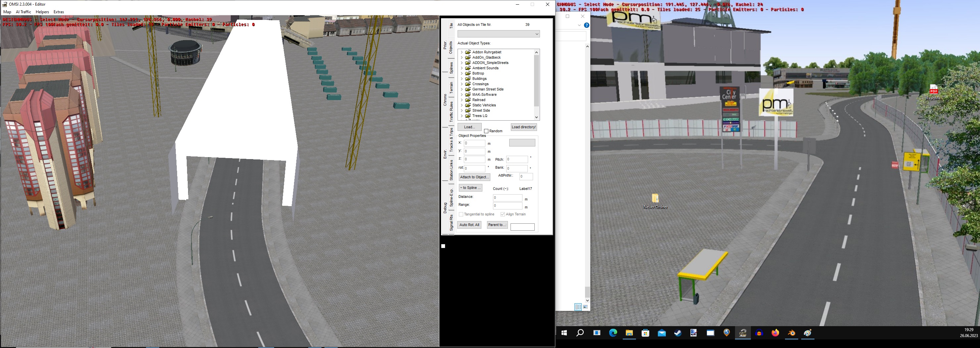Click the Load directory! button
Screen dimensions: 980x348
(523, 127)
